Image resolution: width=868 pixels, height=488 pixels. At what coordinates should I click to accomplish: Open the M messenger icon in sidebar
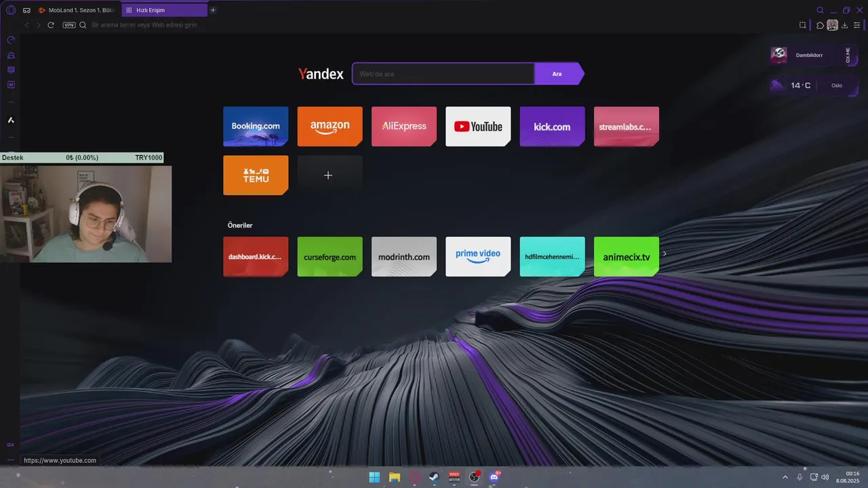11,85
